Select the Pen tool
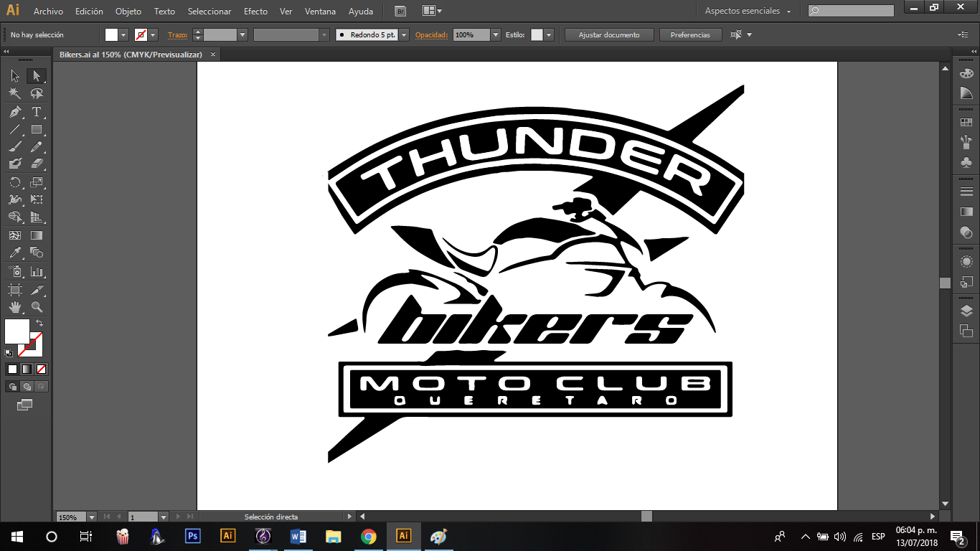Screen dimensions: 980x551 (x=15, y=112)
